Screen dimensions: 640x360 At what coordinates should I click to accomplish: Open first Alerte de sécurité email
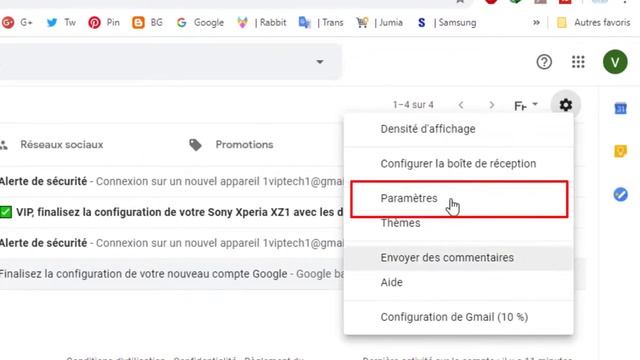(171, 181)
